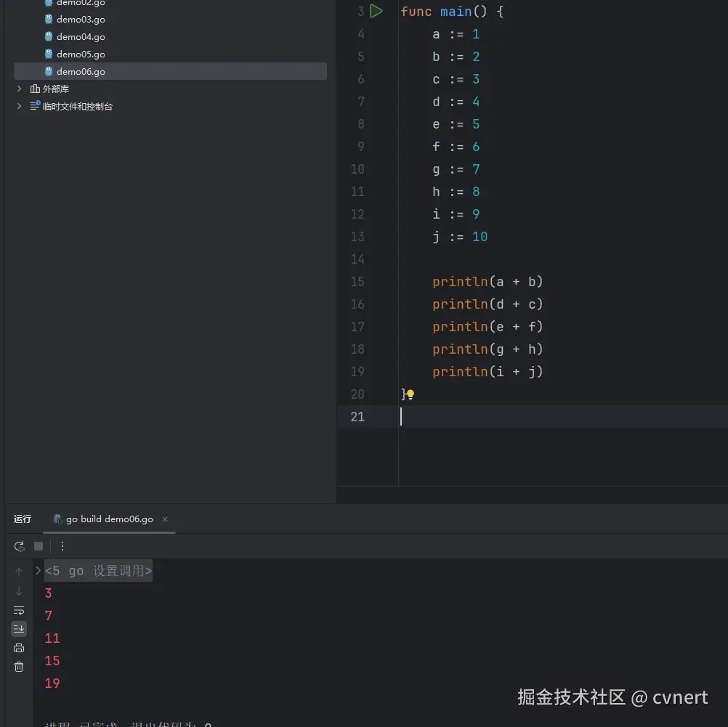This screenshot has width=728, height=727.
Task: Click the func main() declaration
Action: pyautogui.click(x=452, y=12)
